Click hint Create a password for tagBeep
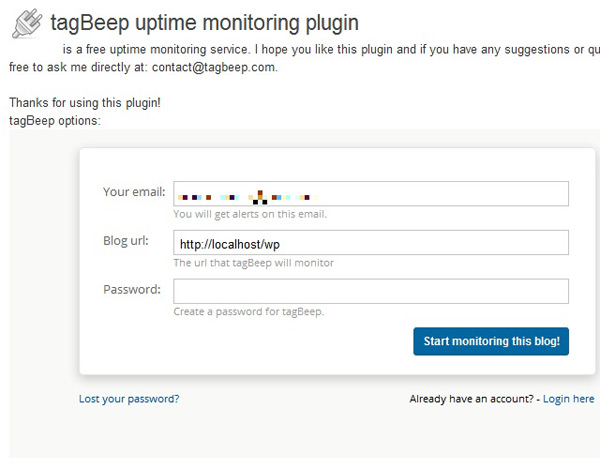Viewport: 600px width, 469px height. 249,312
